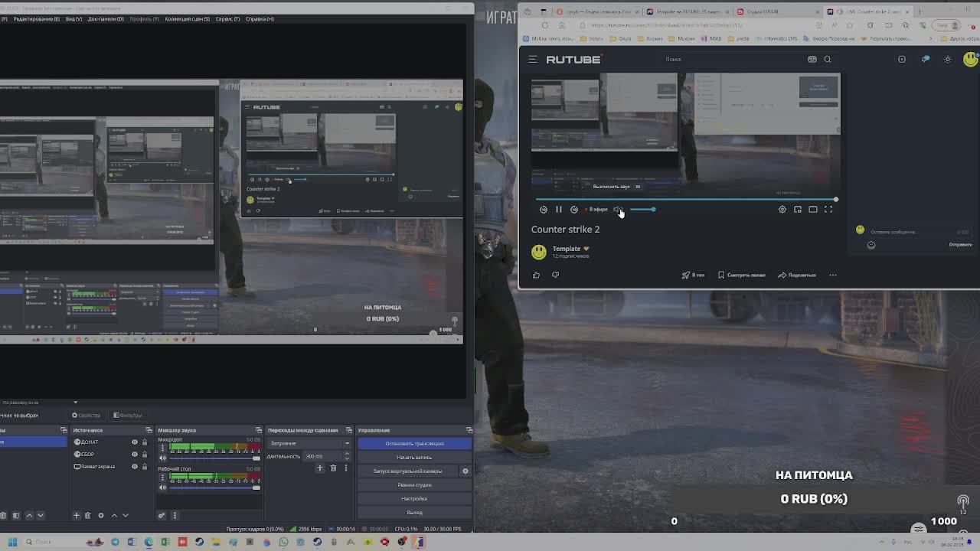Open the chat emoji picker
The image size is (980, 551).
click(871, 245)
